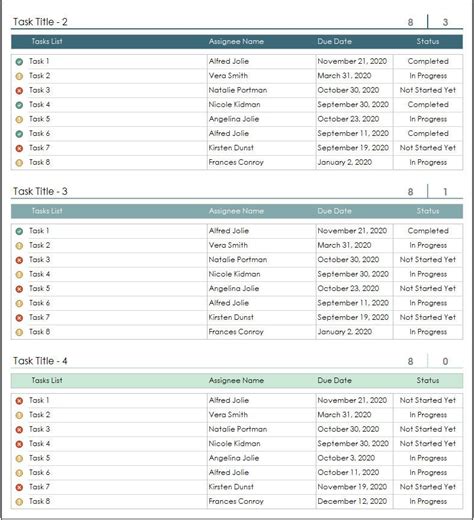Select the October 3, 2020 due date cell
Image resolution: width=474 pixels, height=520 pixels.
(346, 458)
